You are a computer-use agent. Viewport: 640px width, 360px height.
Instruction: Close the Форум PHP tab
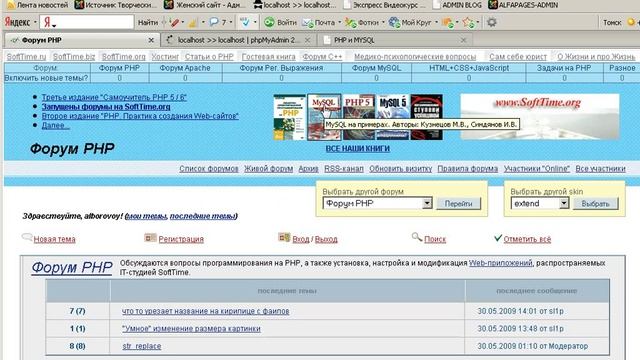point(151,40)
